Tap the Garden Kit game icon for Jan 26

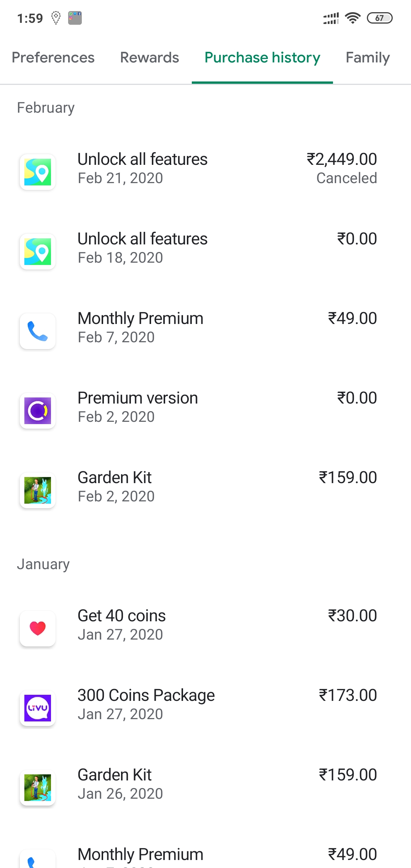38,788
